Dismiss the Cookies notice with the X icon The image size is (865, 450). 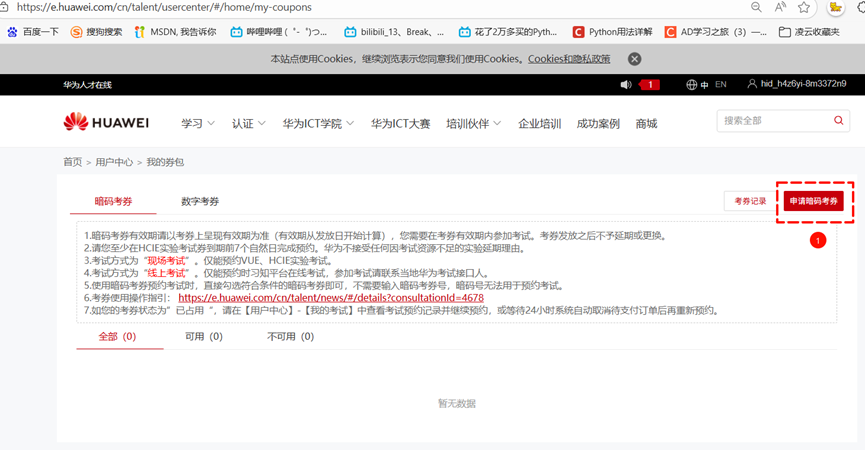coord(634,59)
